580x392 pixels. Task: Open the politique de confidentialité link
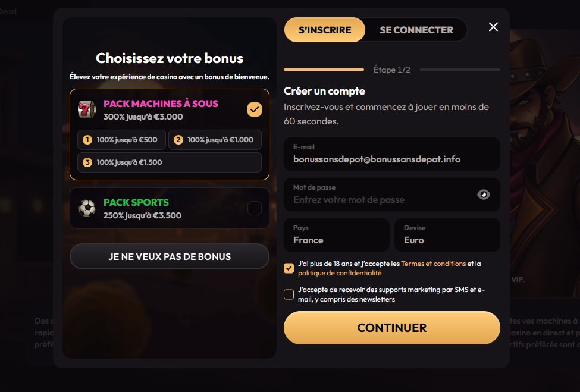340,273
